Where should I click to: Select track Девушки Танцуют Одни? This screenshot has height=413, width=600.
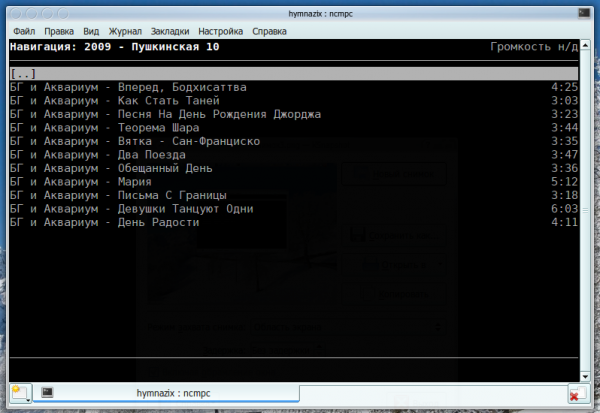pyautogui.click(x=294, y=209)
